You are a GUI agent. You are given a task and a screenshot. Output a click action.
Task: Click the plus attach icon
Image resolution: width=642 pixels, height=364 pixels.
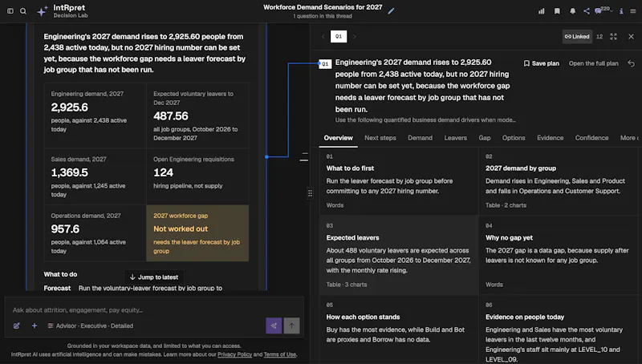coord(35,326)
